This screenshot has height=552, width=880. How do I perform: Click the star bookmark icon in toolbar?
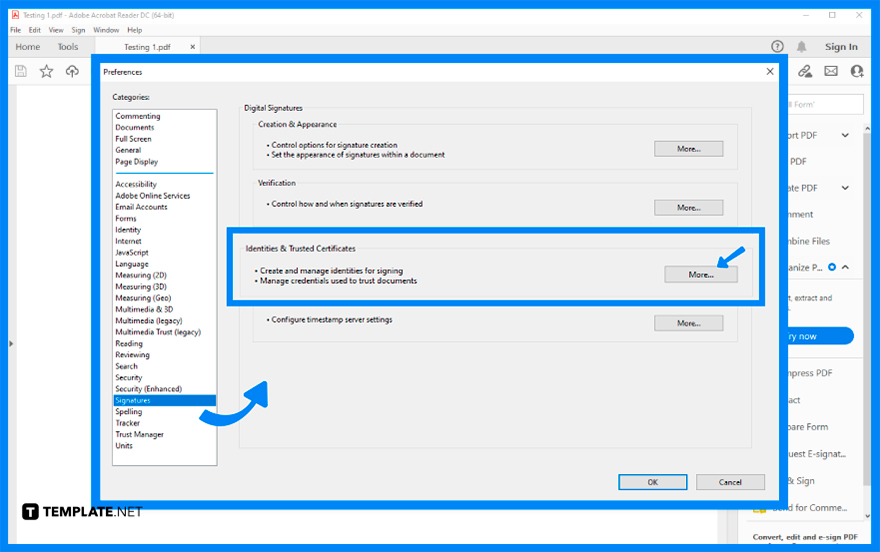coord(46,71)
